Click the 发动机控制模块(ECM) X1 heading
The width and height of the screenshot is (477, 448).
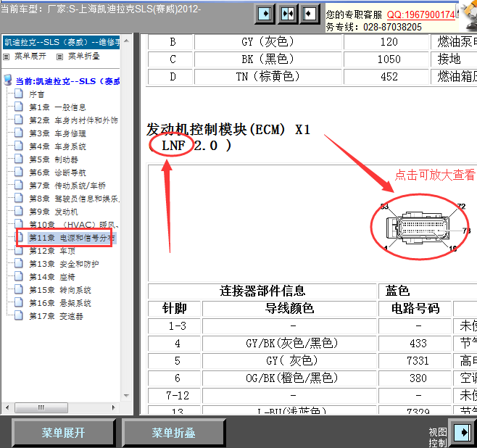coord(228,130)
